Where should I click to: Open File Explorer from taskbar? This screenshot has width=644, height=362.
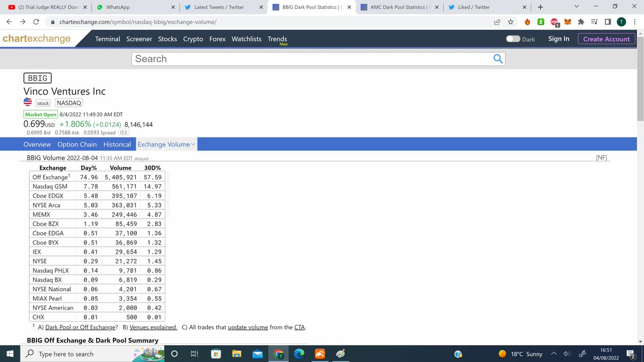click(237, 354)
